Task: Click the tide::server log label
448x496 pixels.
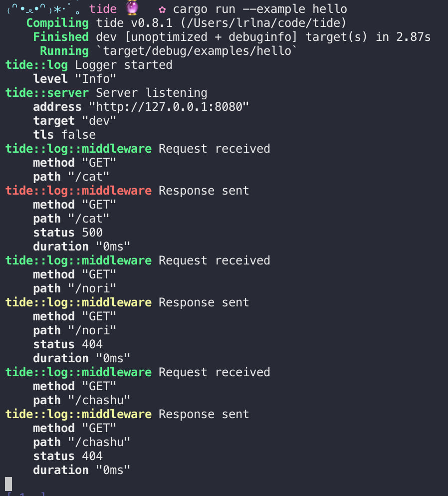Action: click(47, 93)
